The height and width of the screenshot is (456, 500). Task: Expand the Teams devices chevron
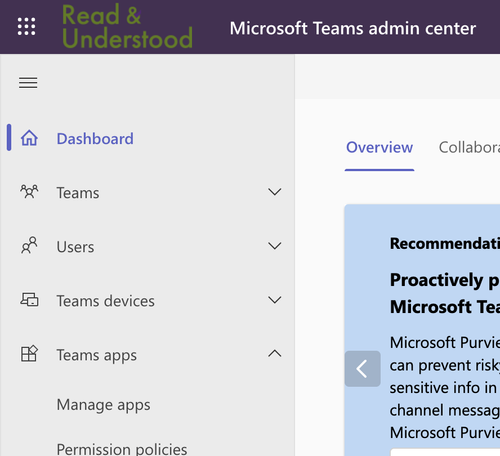pyautogui.click(x=275, y=300)
